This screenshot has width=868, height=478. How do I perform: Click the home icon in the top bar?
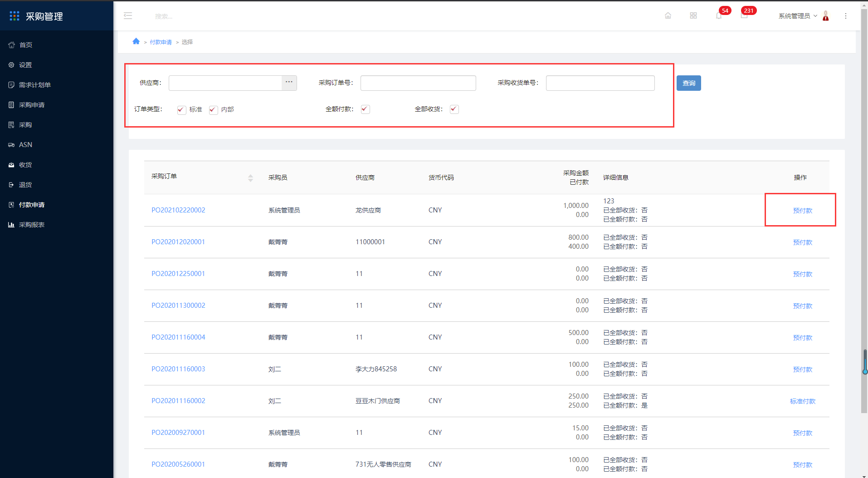(668, 15)
